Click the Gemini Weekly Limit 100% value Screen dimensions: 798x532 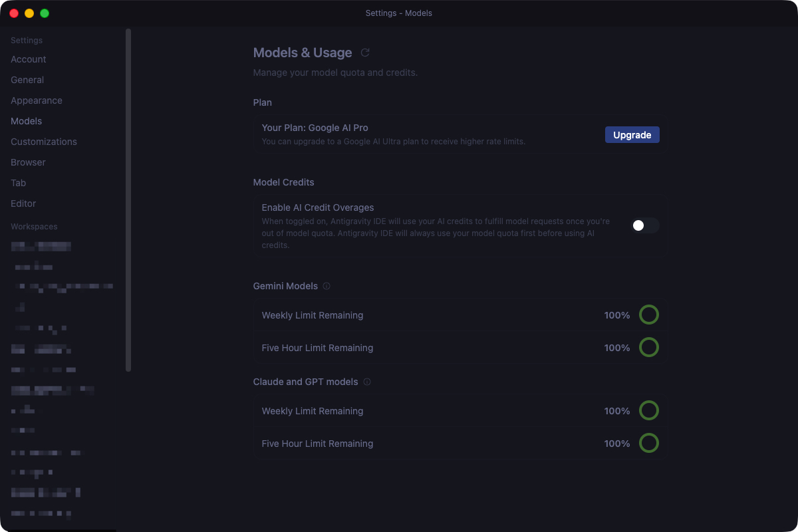(x=617, y=315)
